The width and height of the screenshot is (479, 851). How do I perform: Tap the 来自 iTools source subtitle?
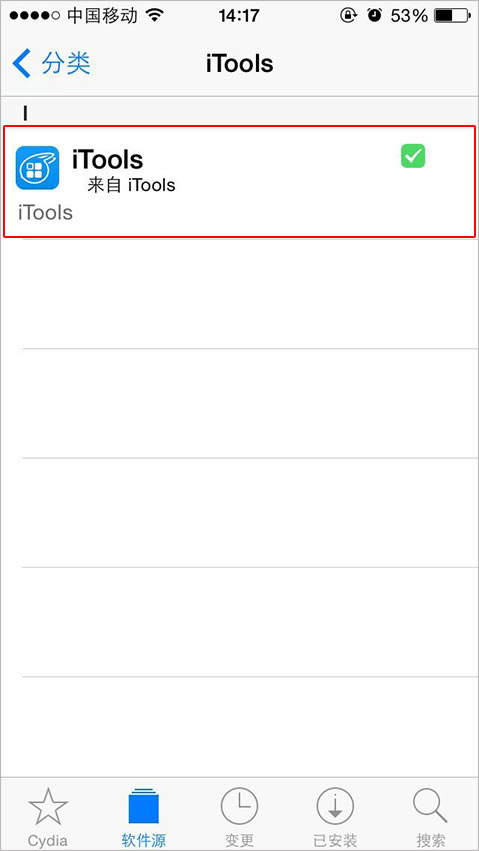point(131,186)
